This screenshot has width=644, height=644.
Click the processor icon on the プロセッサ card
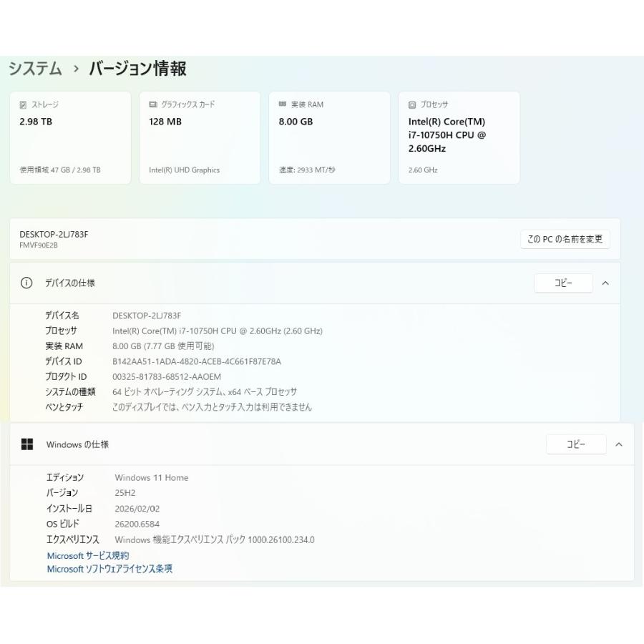click(411, 104)
